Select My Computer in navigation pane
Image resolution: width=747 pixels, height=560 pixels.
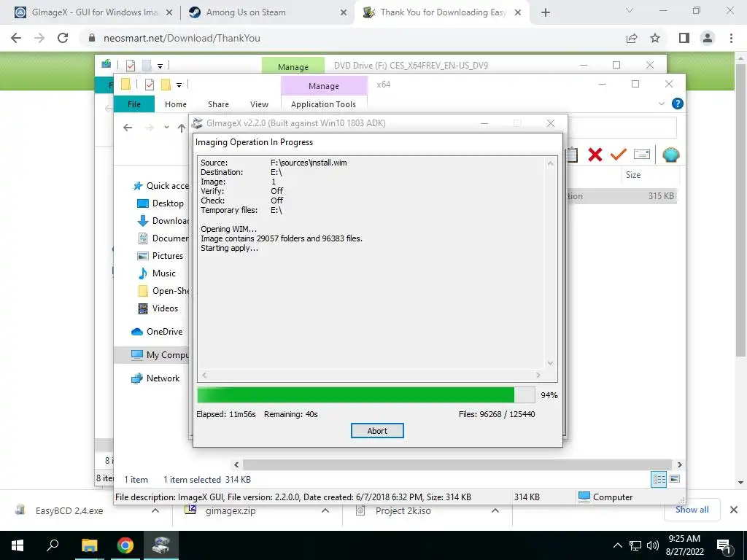[x=152, y=355]
